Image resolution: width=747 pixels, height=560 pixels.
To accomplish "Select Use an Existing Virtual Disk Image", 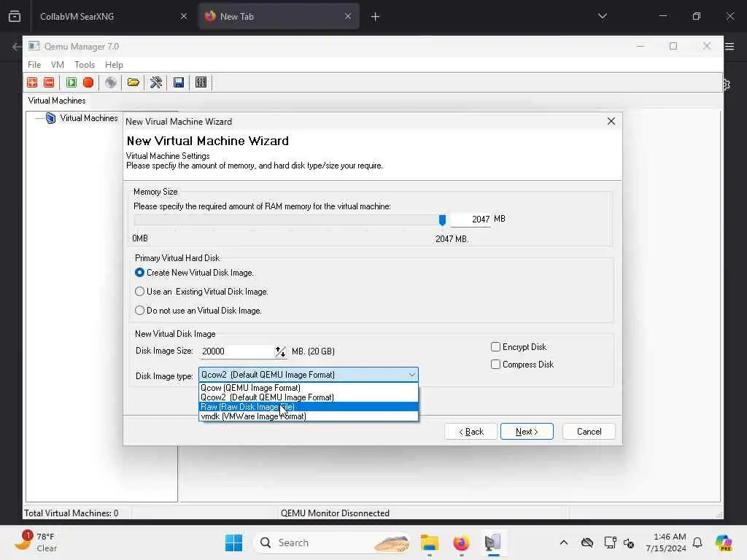I will tap(139, 292).
